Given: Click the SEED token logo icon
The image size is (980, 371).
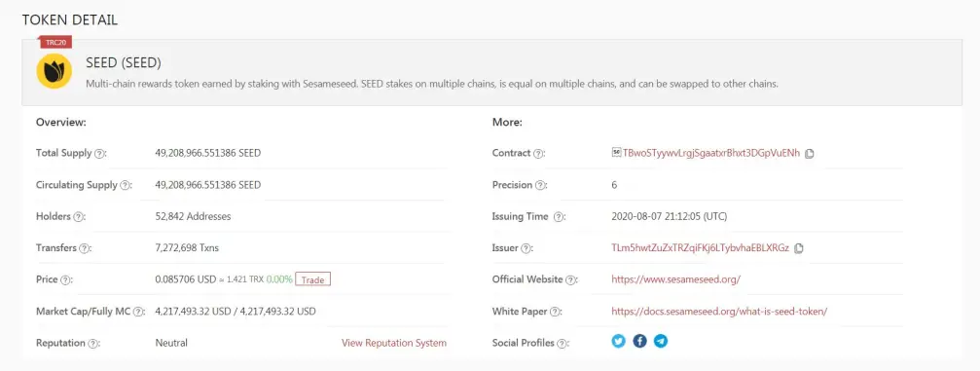Looking at the screenshot, I should (54, 71).
